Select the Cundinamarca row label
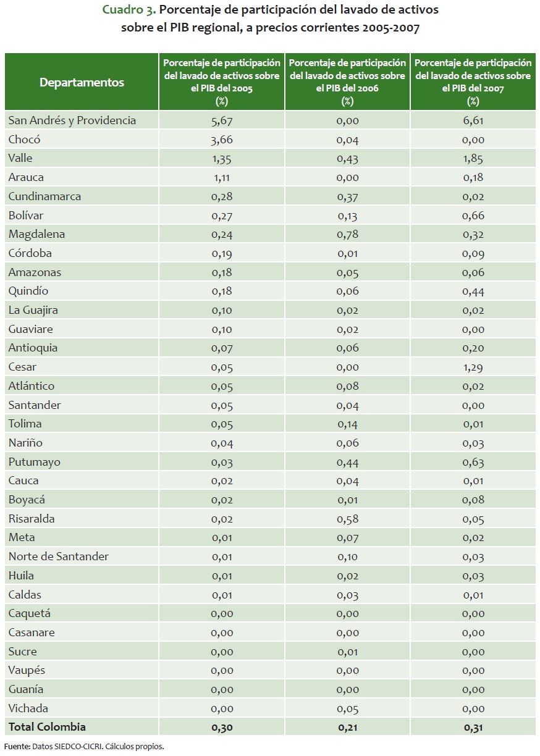Image resolution: width=540 pixels, height=756 pixels. point(44,196)
